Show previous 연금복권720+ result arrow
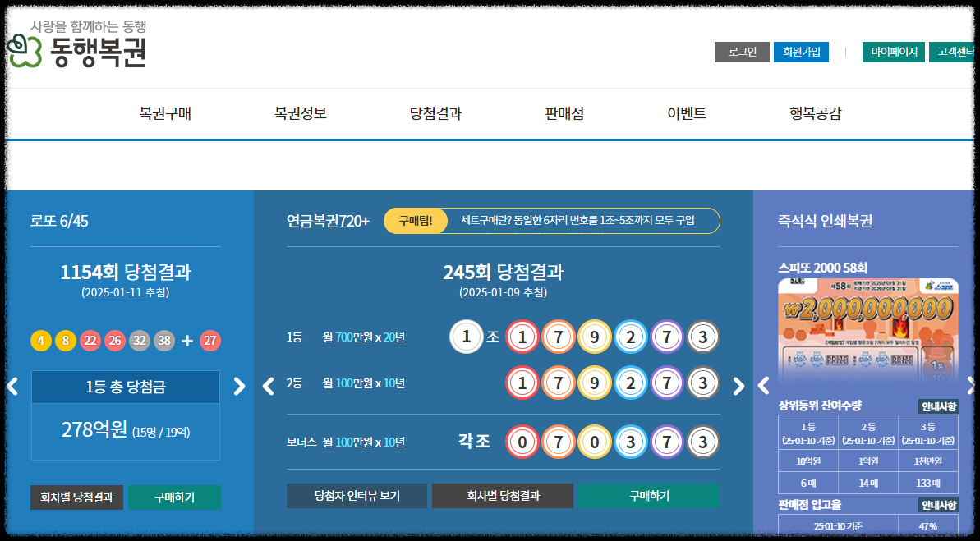The height and width of the screenshot is (541, 980). point(268,386)
